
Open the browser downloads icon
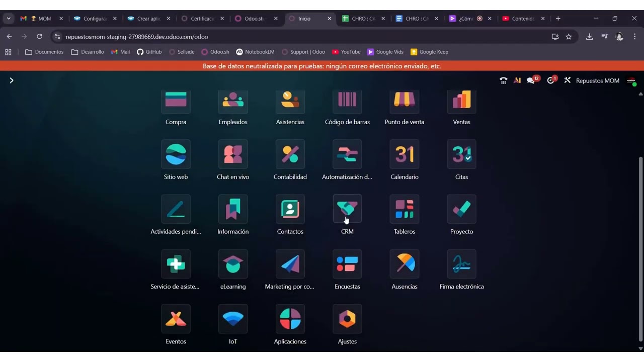[589, 37]
